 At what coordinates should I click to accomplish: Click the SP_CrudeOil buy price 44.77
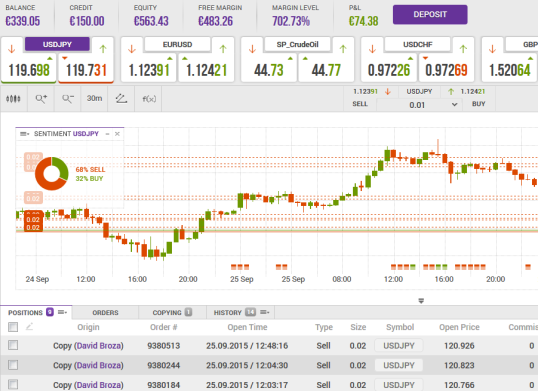(326, 70)
